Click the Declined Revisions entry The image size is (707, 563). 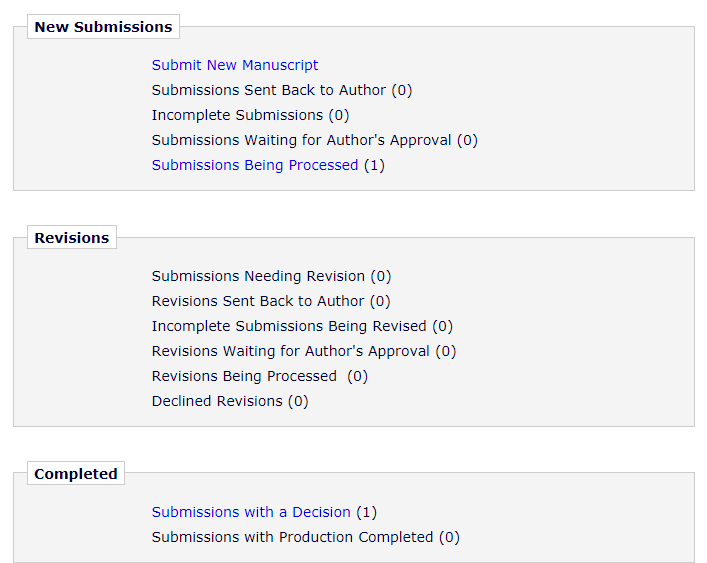coord(217,401)
